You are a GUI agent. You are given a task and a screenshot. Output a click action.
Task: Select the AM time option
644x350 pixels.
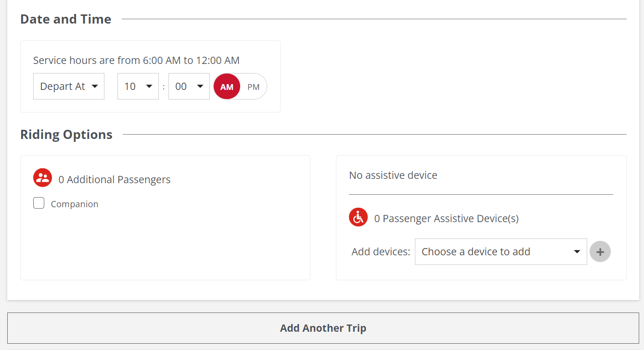pyautogui.click(x=227, y=87)
